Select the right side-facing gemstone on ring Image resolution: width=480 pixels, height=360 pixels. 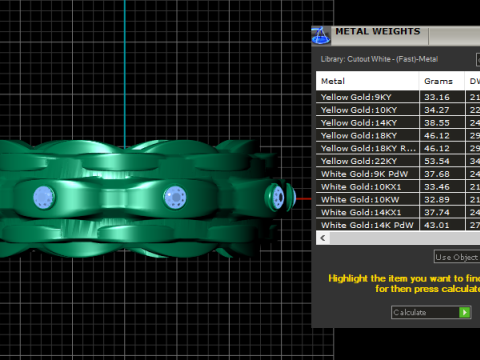tap(278, 197)
